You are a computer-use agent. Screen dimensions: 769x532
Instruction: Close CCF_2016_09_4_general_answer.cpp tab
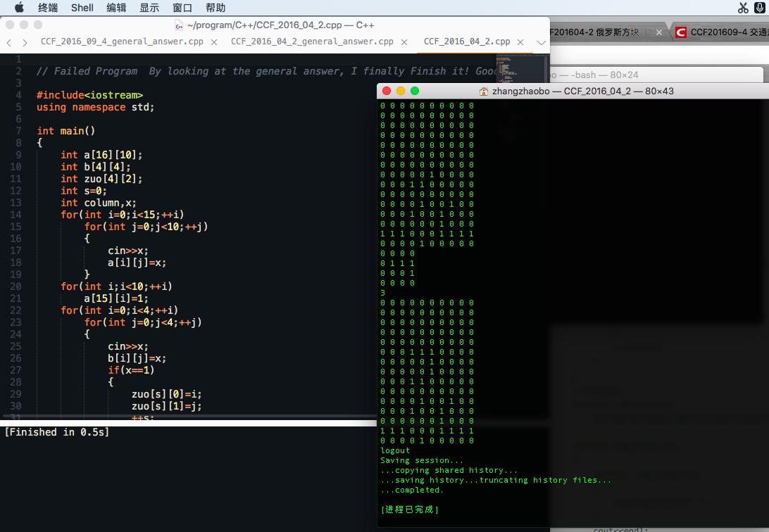click(x=214, y=42)
